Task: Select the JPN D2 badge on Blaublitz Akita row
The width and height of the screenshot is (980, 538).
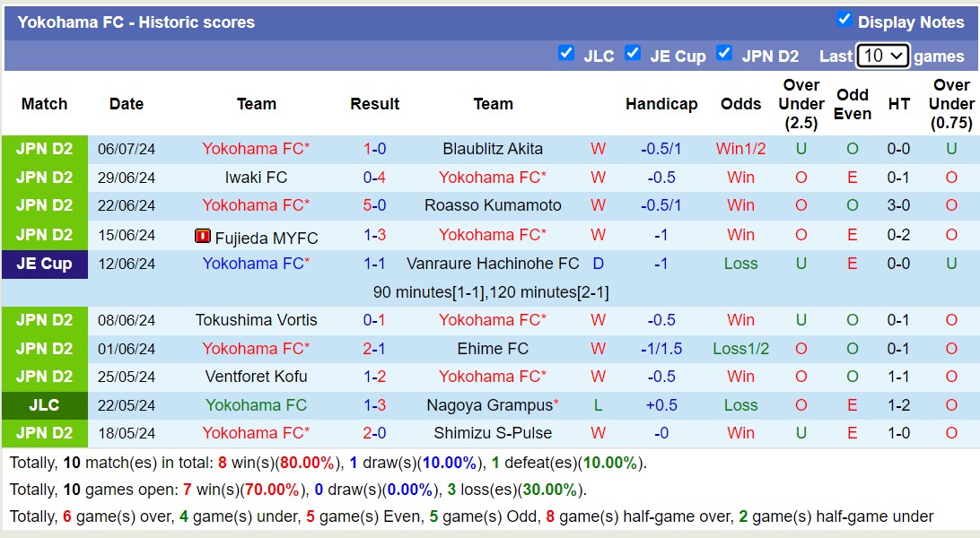Action: coord(44,149)
